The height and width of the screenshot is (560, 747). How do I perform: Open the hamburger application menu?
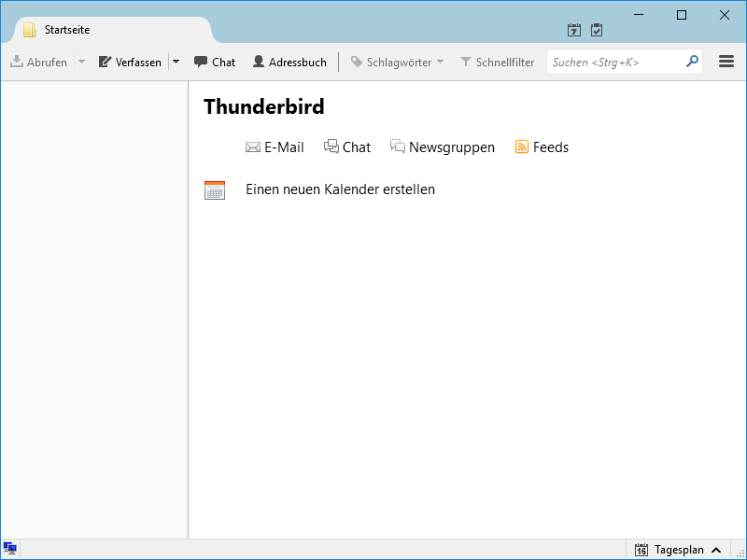coord(726,62)
